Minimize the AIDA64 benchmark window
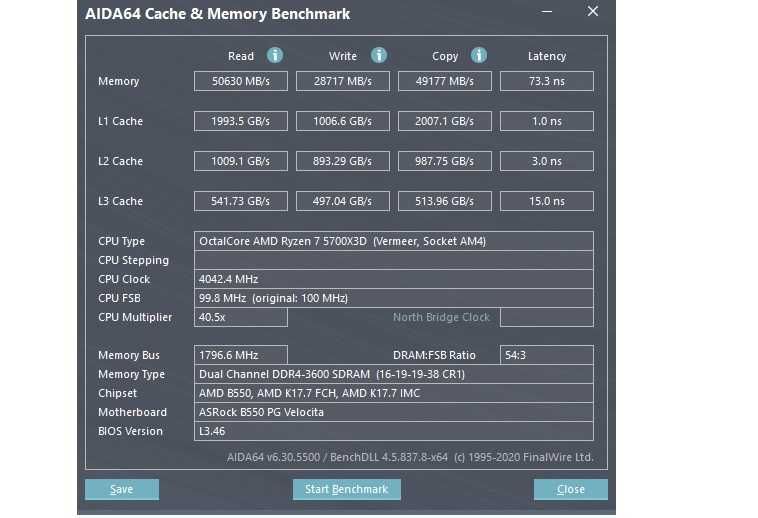The width and height of the screenshot is (758, 518). pos(547,12)
